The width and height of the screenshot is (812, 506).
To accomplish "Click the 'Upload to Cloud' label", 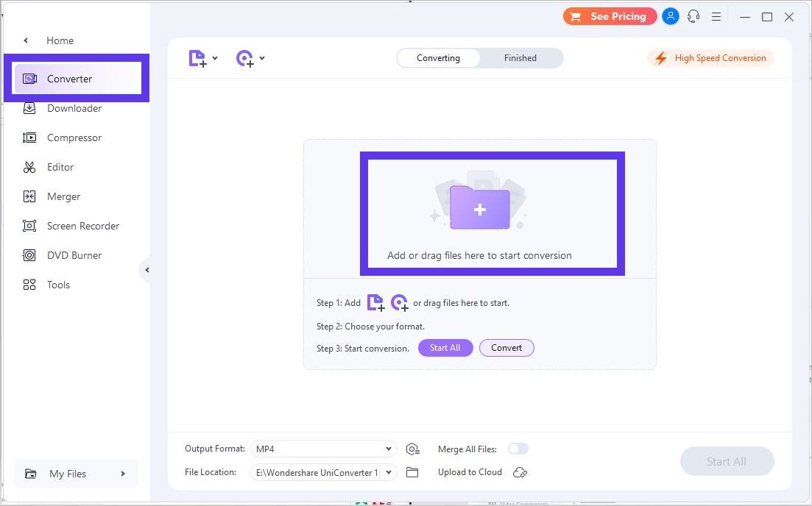I will [470, 472].
